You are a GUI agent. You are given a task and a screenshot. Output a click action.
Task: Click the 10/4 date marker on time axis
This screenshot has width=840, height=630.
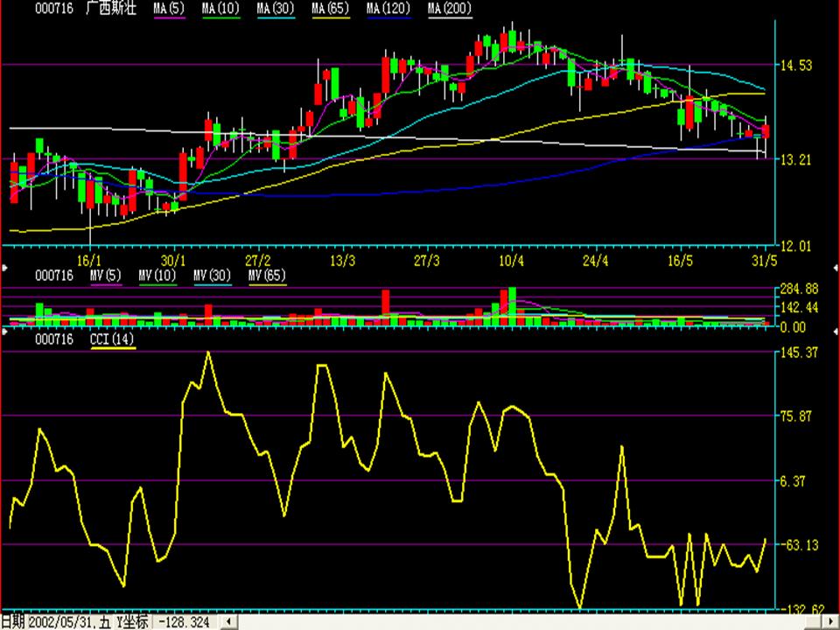click(512, 261)
